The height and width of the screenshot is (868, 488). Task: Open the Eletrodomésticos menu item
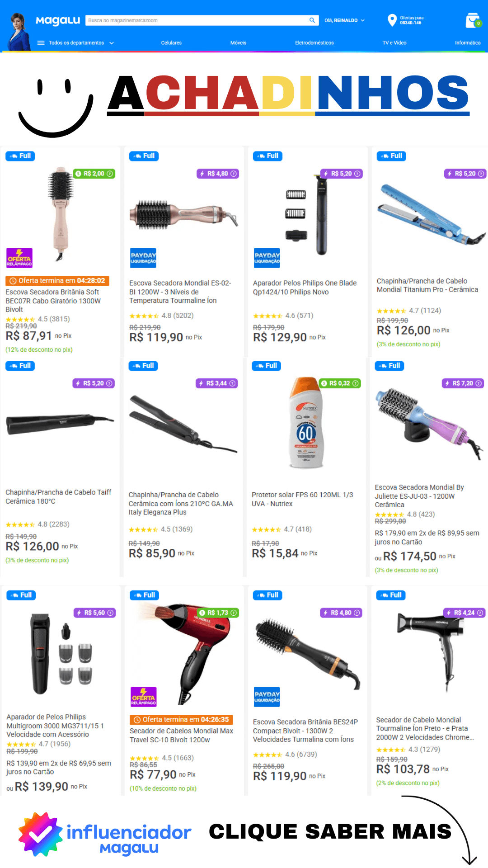click(314, 43)
